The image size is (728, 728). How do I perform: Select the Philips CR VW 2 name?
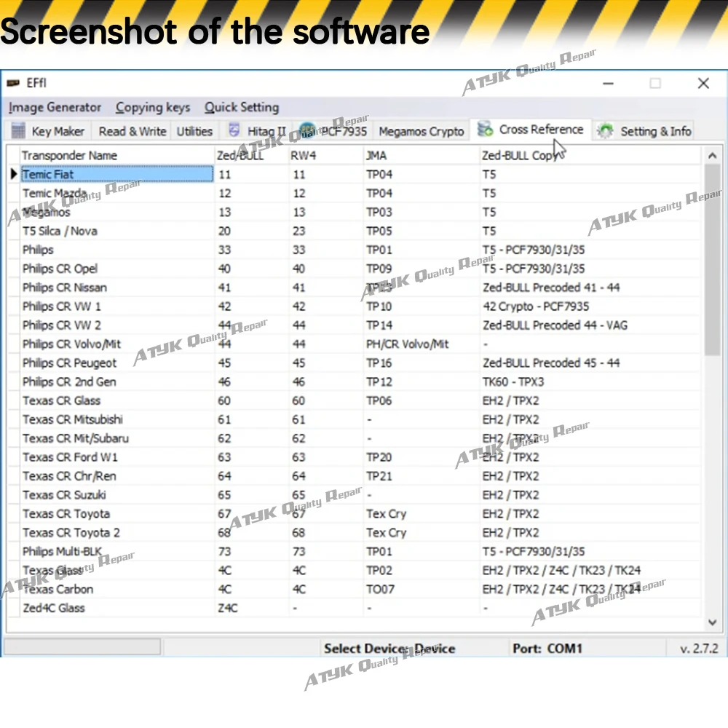[x=61, y=325]
